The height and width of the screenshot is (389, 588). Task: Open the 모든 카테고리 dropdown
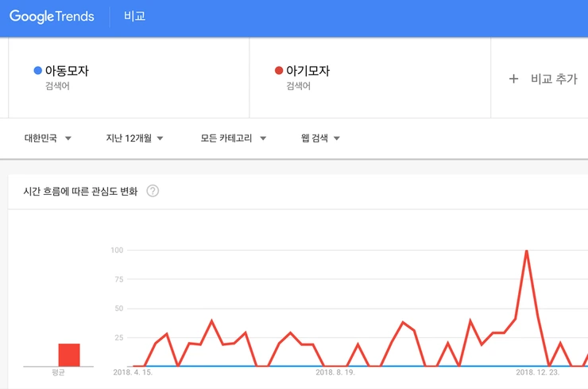click(x=233, y=138)
